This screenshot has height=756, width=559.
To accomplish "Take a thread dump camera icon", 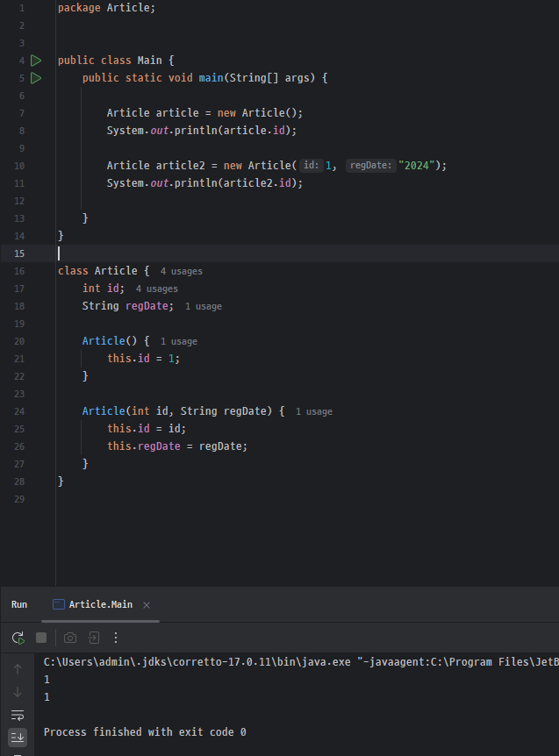I will pyautogui.click(x=70, y=638).
